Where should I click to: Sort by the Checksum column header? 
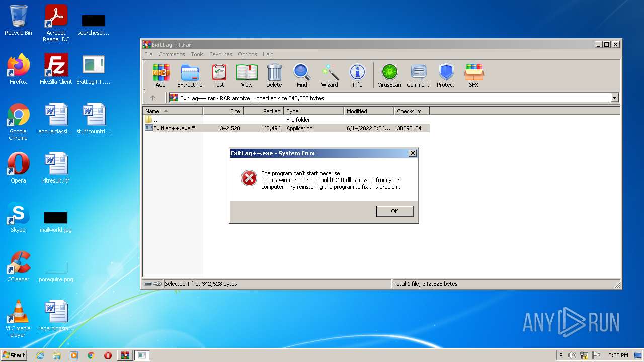click(412, 111)
